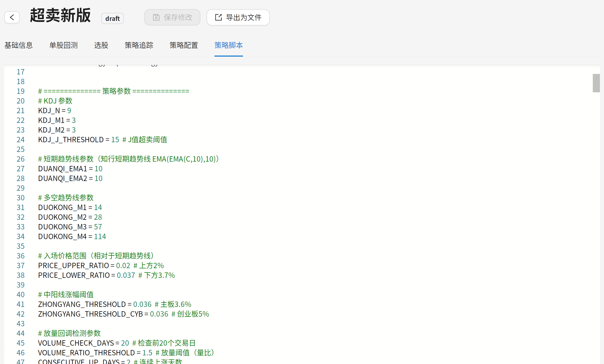Select the active 策略脚本 tab
Image resolution: width=604 pixels, height=364 pixels.
(228, 46)
